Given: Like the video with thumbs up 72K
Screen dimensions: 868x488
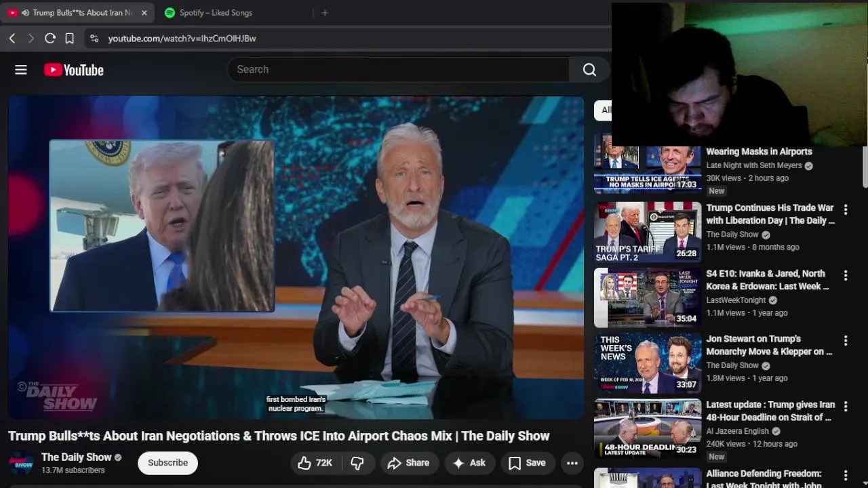Looking at the screenshot, I should click(x=315, y=463).
